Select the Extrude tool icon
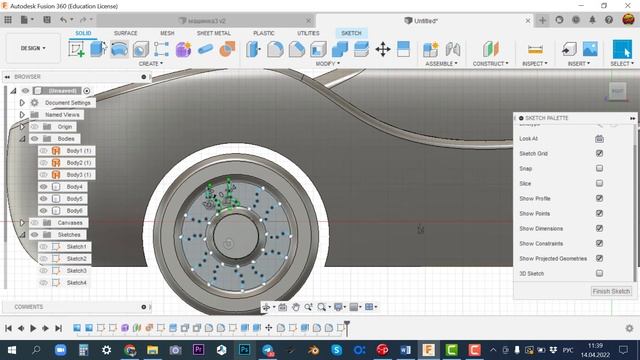 tap(98, 49)
